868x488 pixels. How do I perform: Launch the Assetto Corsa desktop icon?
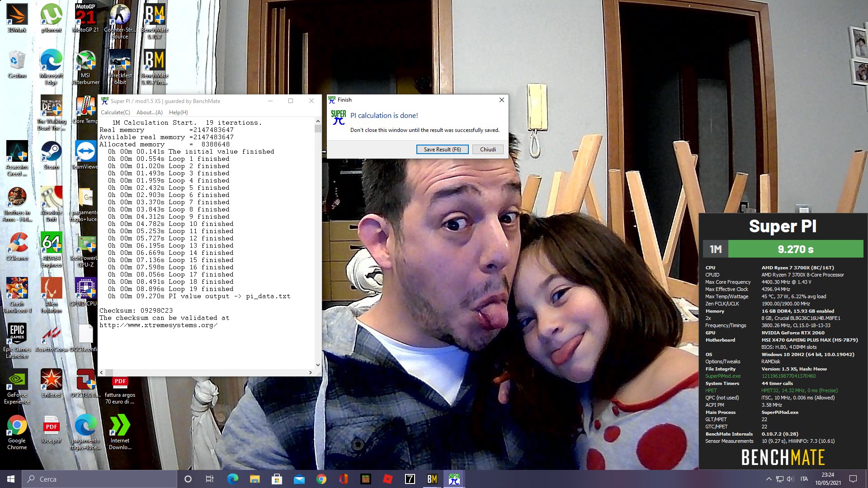pos(52,338)
